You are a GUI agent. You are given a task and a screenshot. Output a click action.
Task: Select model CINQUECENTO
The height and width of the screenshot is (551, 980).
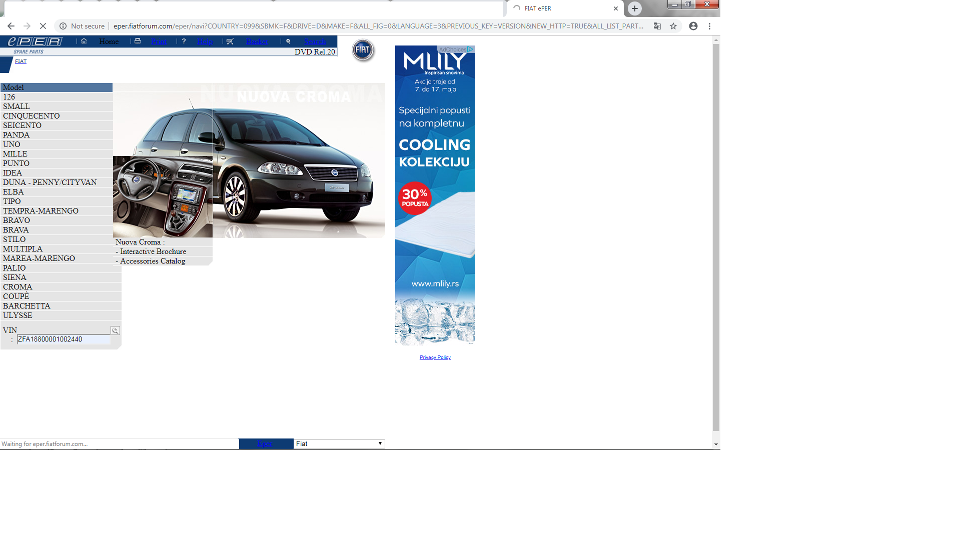(57, 116)
